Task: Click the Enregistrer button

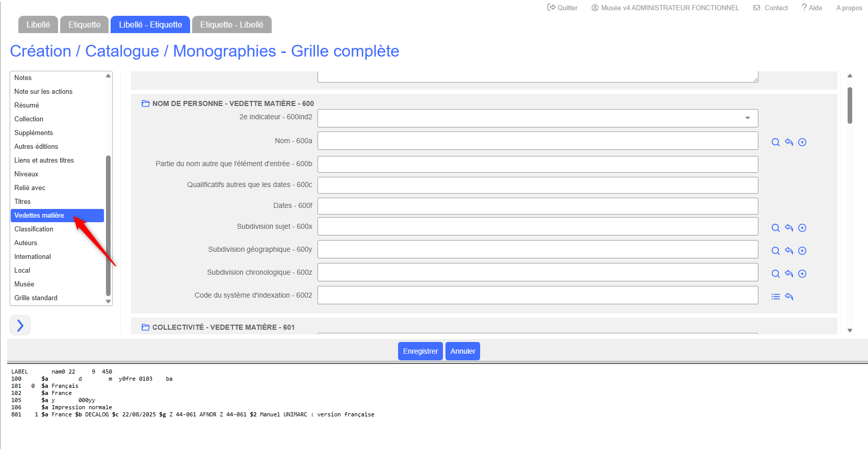Action: (420, 351)
